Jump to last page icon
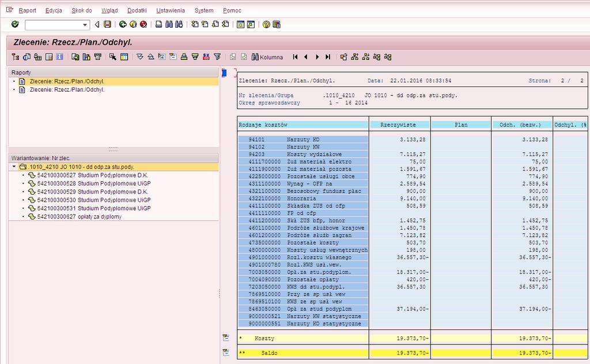 [225, 24]
